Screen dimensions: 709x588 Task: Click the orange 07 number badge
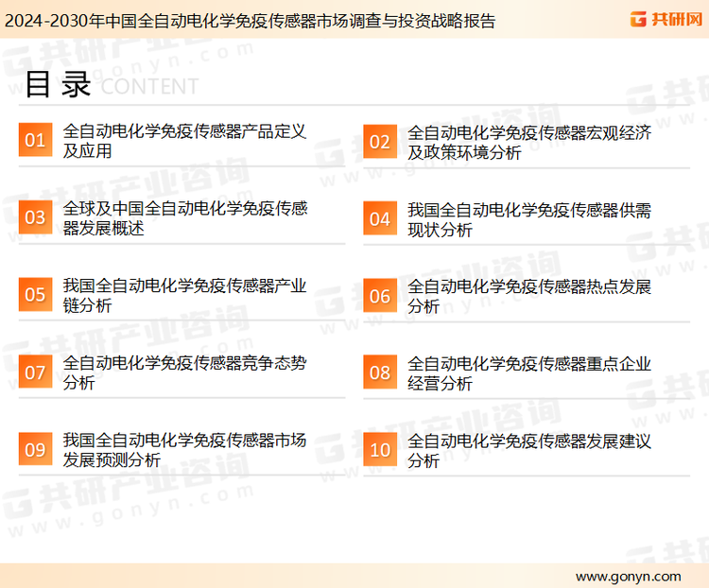(x=35, y=372)
